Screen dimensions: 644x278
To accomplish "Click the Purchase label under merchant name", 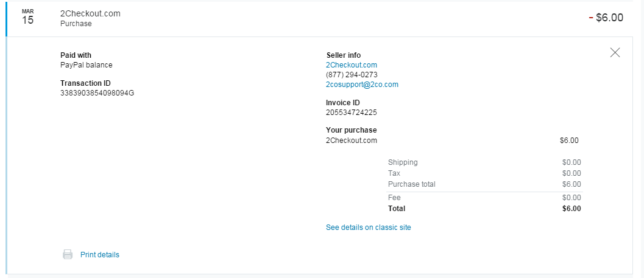I will 76,24.
